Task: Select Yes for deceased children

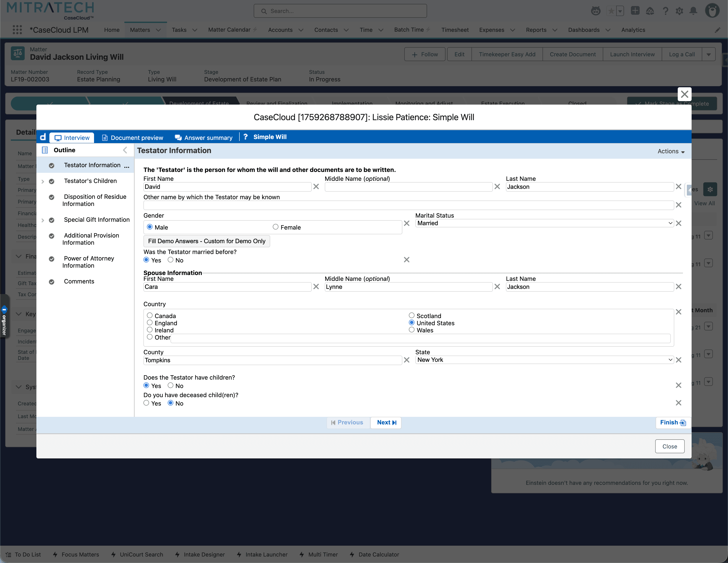Action: click(146, 403)
